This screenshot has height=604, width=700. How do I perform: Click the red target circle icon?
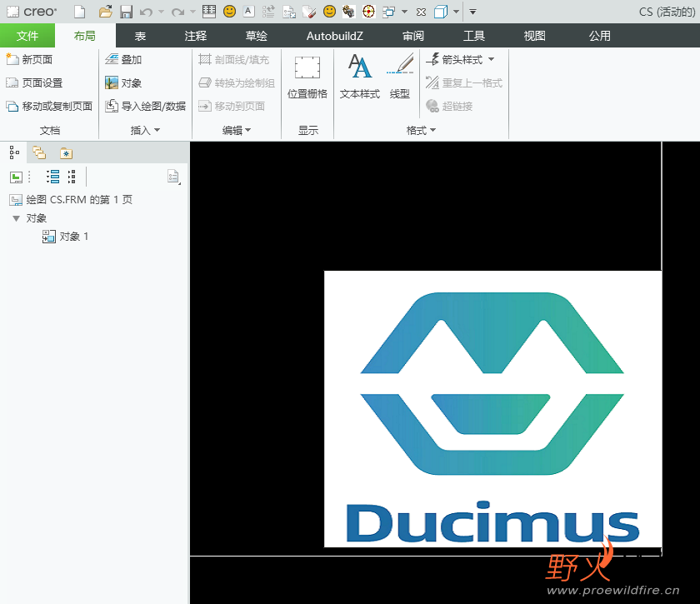click(368, 12)
